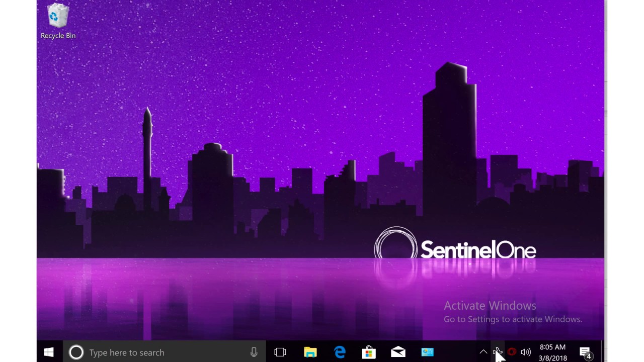Open the red SentinelOne tray icon

point(512,352)
